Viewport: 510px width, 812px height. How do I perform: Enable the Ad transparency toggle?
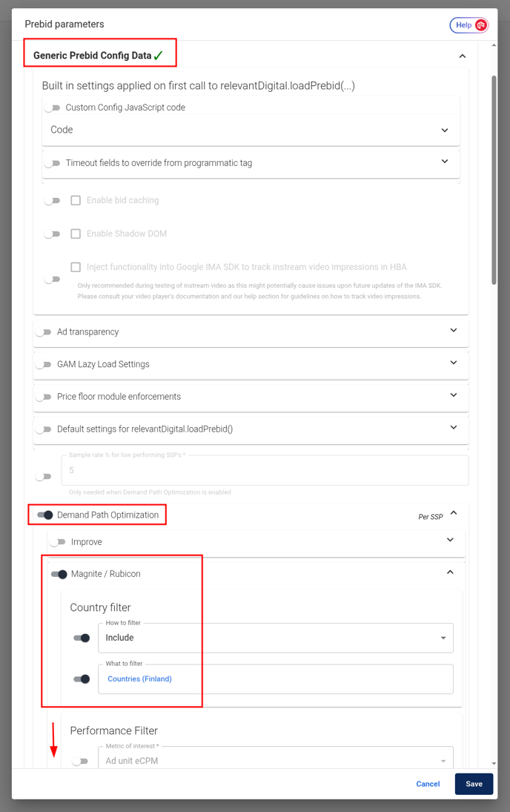(x=44, y=332)
